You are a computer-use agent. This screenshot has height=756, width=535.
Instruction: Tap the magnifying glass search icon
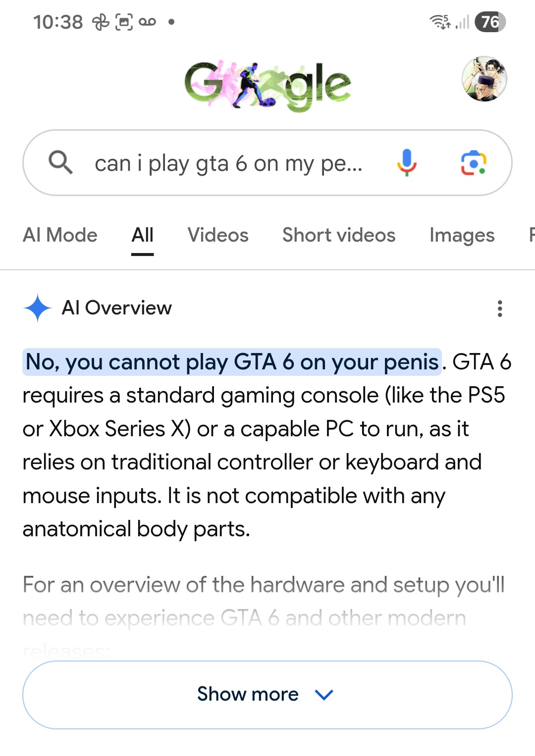tap(61, 162)
